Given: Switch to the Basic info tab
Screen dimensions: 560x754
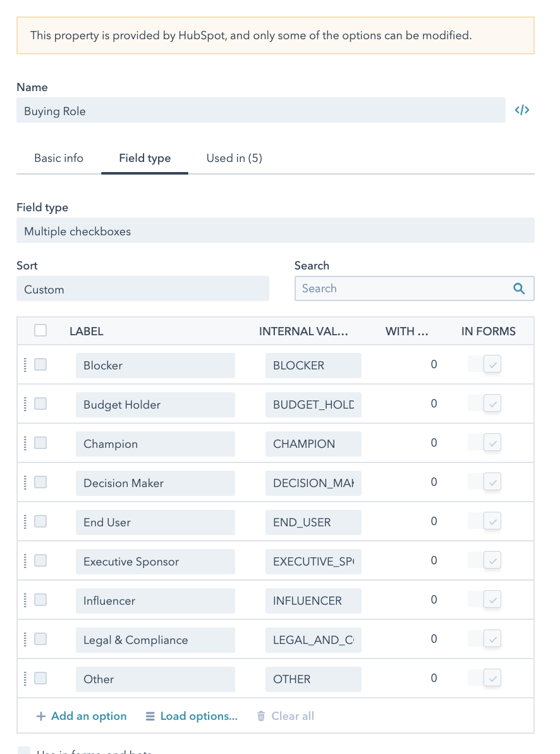Looking at the screenshot, I should (59, 158).
